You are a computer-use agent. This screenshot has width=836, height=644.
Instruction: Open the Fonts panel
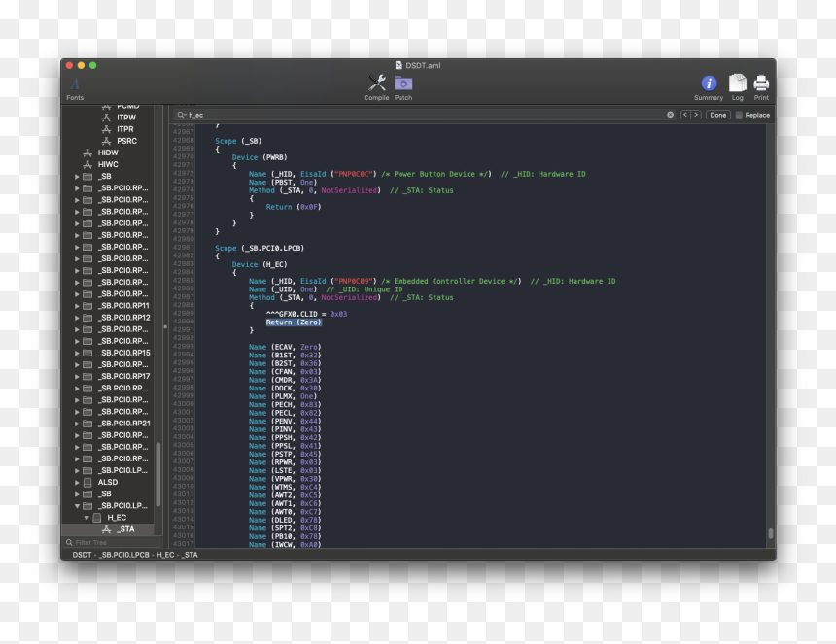[x=75, y=88]
